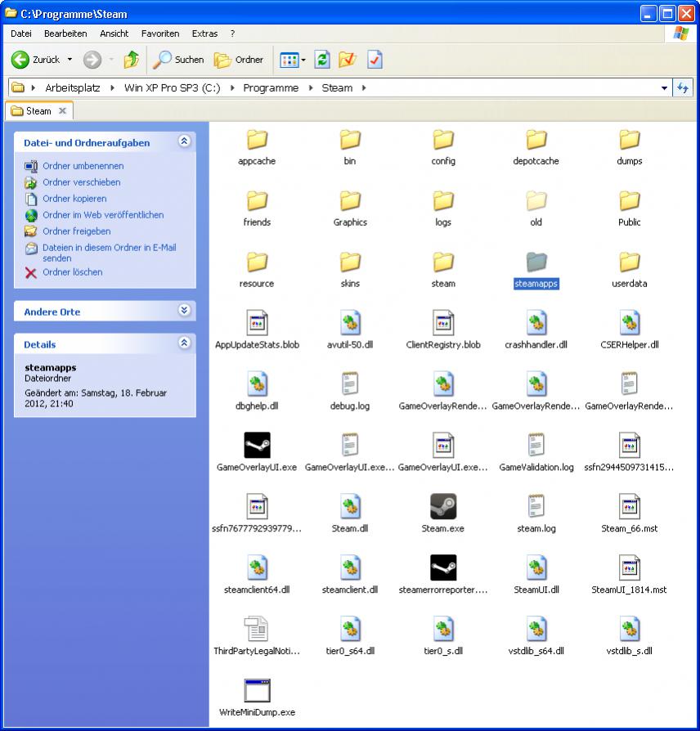The width and height of the screenshot is (700, 731).
Task: Click the document with checkmark toolbar icon
Action: click(x=375, y=60)
